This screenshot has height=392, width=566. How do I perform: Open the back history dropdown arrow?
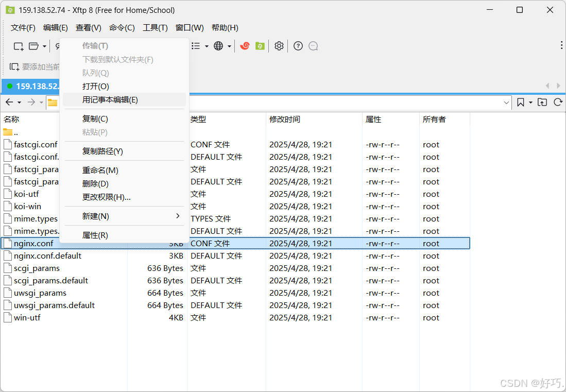click(19, 103)
